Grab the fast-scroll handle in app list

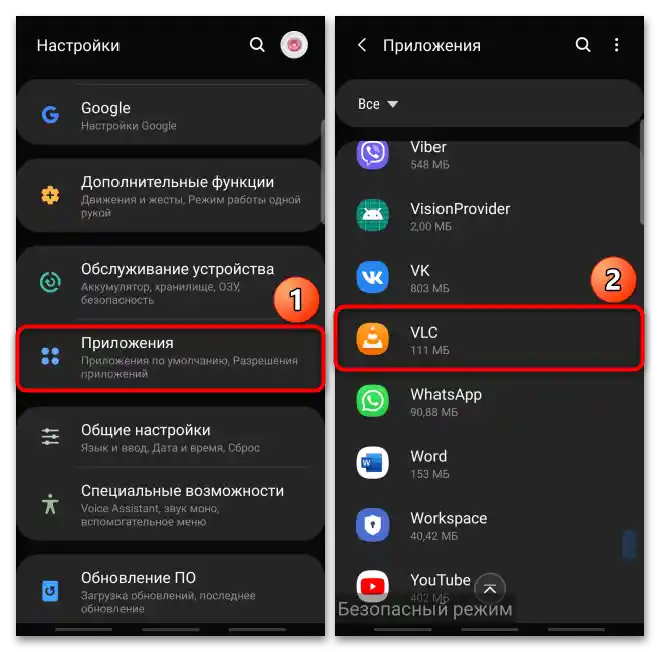pos(629,545)
